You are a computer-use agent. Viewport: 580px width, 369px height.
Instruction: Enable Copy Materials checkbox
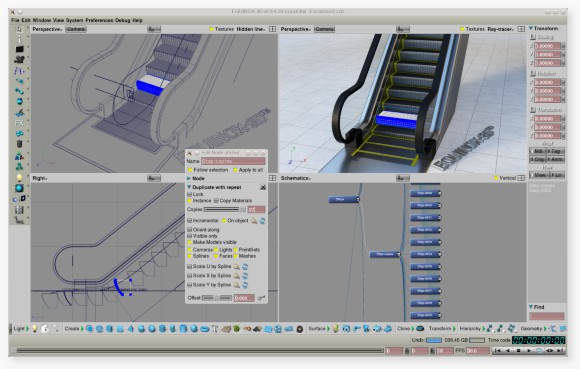click(x=216, y=201)
